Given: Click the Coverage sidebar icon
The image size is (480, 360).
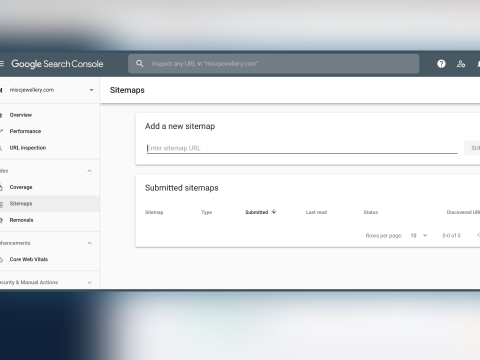Looking at the screenshot, I should (x=1, y=187).
